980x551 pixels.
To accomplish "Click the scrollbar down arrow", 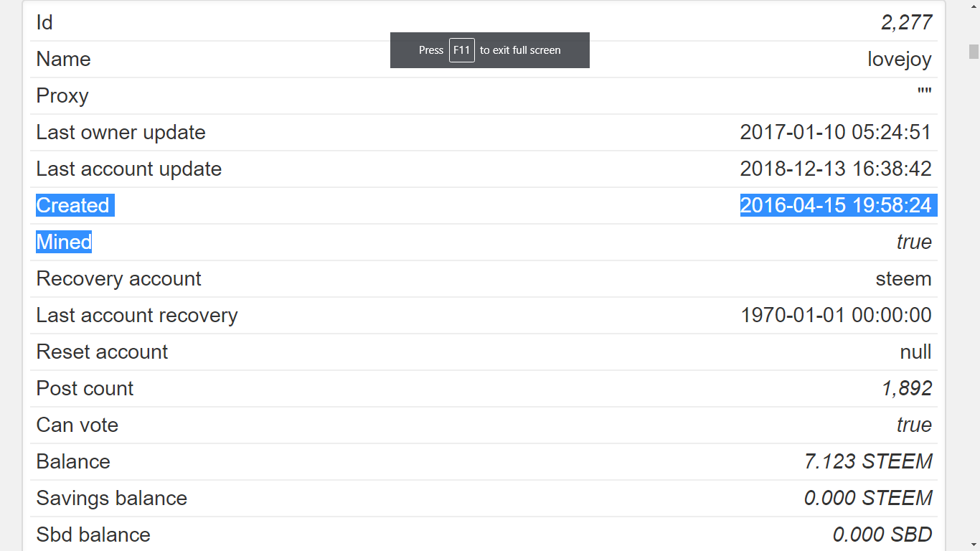I will pyautogui.click(x=974, y=545).
